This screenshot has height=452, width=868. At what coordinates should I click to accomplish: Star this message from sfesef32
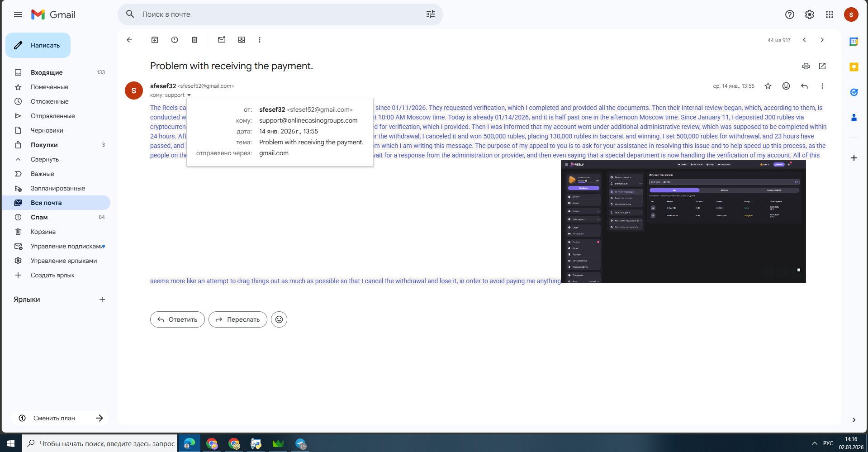[x=768, y=86]
